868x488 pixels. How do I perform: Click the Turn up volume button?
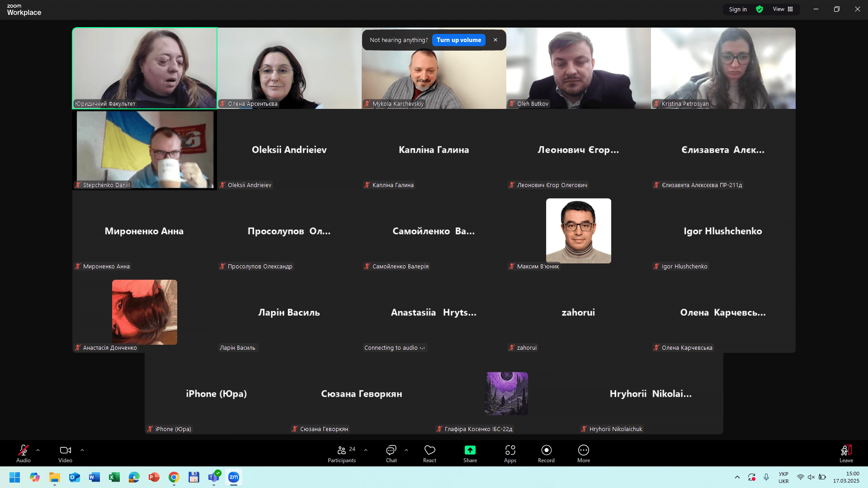click(458, 40)
